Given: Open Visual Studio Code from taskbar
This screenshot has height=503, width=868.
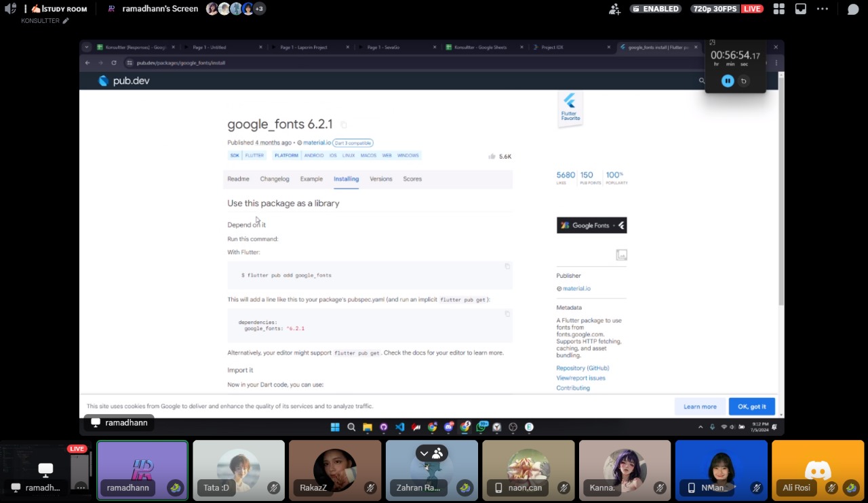Looking at the screenshot, I should point(399,427).
